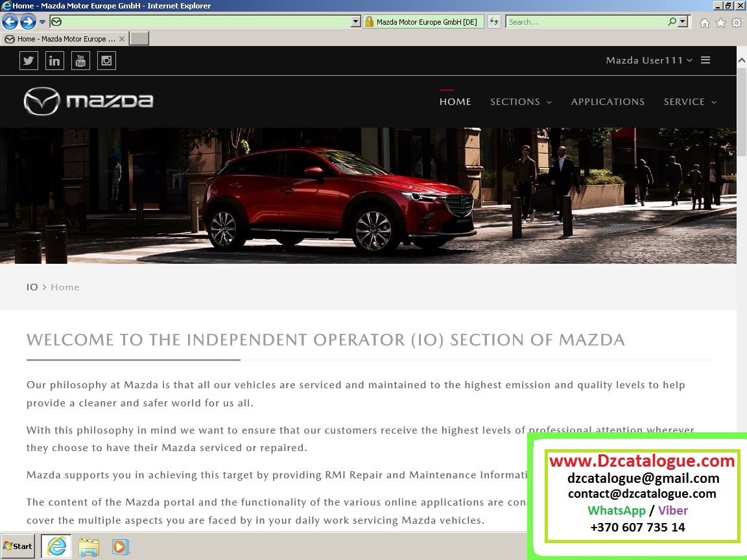Click the browser Home icon
This screenshot has width=747, height=560.
[705, 23]
